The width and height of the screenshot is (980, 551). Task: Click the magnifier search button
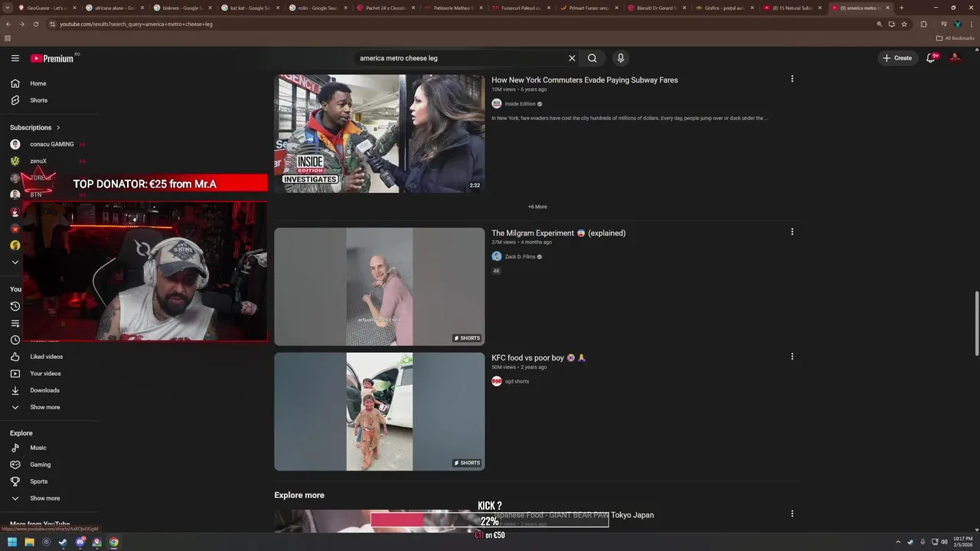click(x=592, y=58)
